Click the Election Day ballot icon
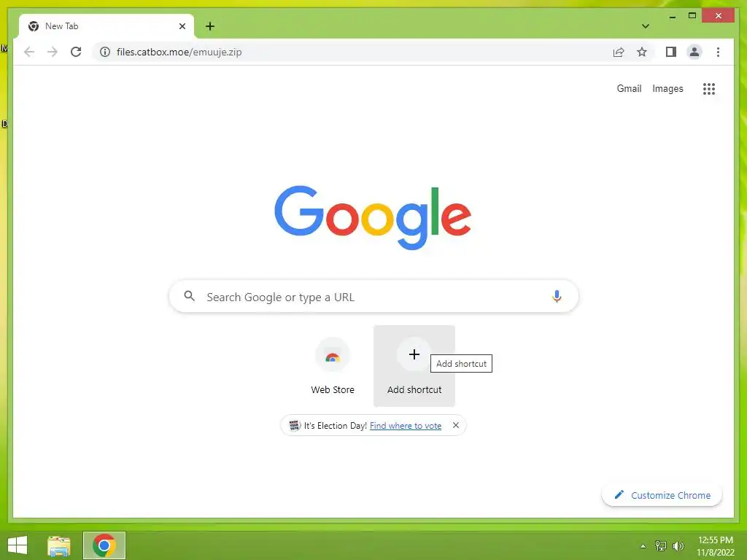Viewport: 747px width, 560px height. (295, 425)
